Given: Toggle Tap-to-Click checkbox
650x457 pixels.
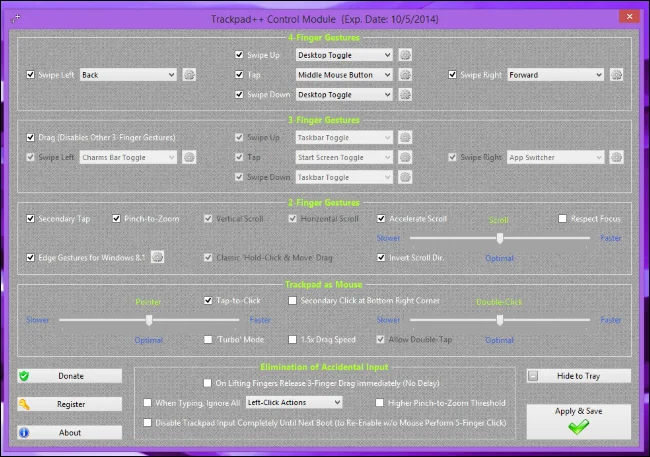Looking at the screenshot, I should point(208,300).
